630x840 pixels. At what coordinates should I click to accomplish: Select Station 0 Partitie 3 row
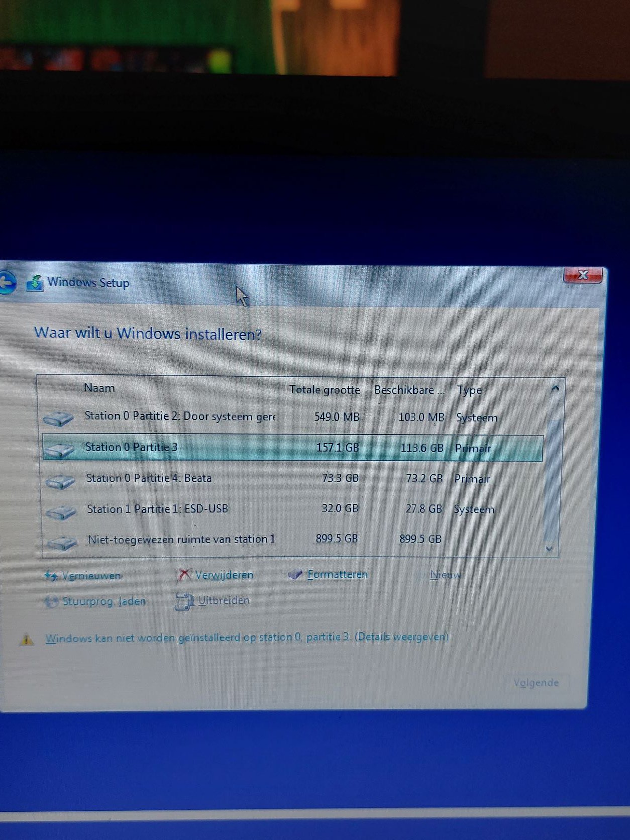[293, 448]
